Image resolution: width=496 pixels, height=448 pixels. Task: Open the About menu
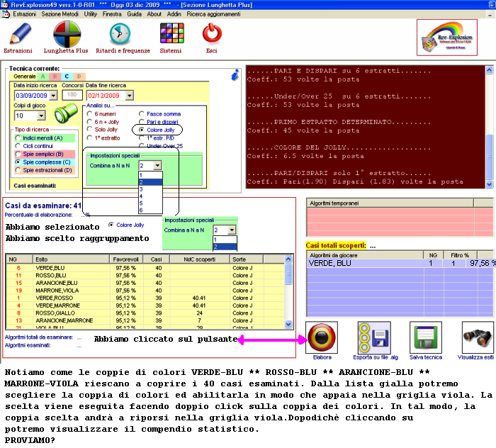[154, 14]
